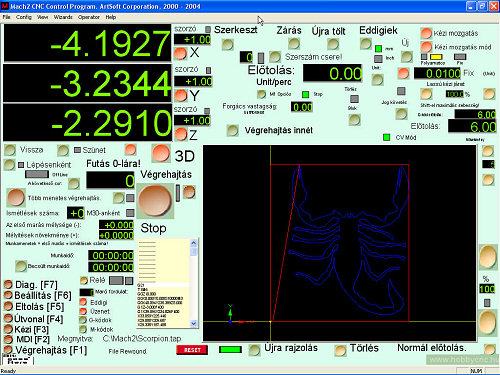Click the red Eddigi button

tap(83, 302)
